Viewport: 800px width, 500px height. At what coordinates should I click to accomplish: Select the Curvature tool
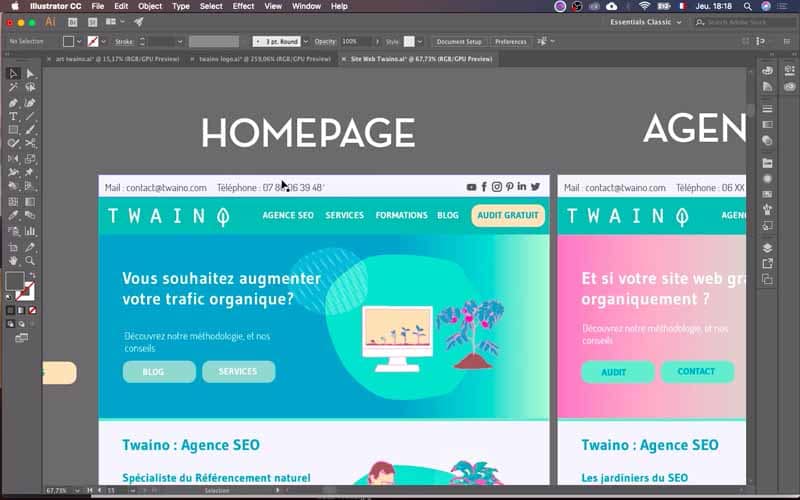pos(30,103)
